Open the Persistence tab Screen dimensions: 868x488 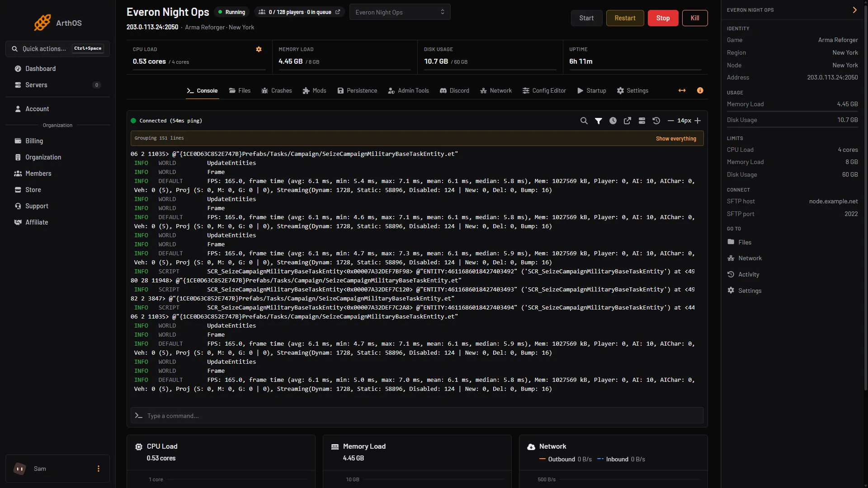[357, 91]
